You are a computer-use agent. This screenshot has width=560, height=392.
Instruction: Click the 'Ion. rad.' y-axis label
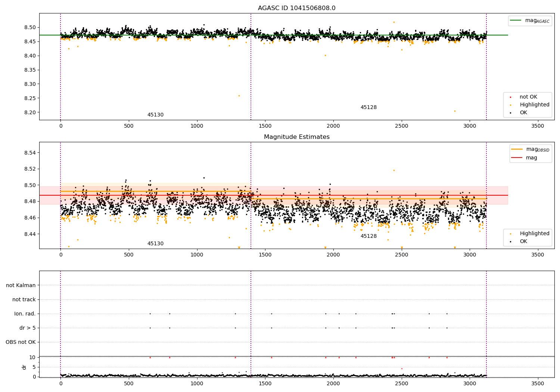(x=25, y=314)
